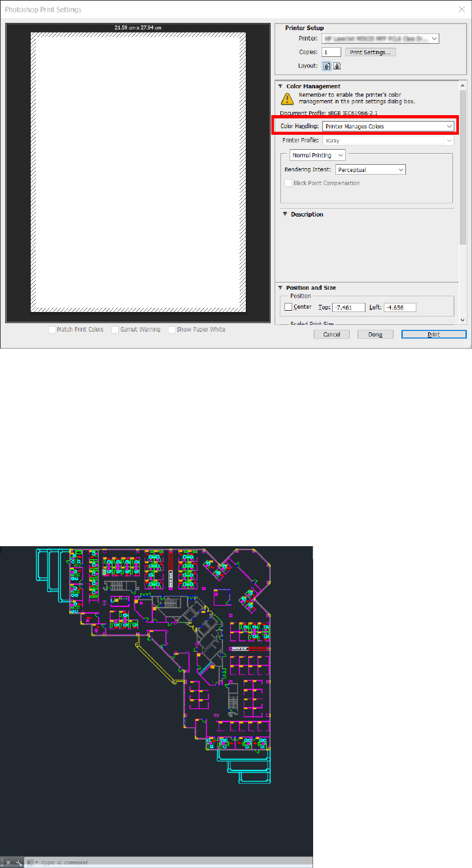The width and height of the screenshot is (472, 868).
Task: Click the Cancel button
Action: (332, 334)
